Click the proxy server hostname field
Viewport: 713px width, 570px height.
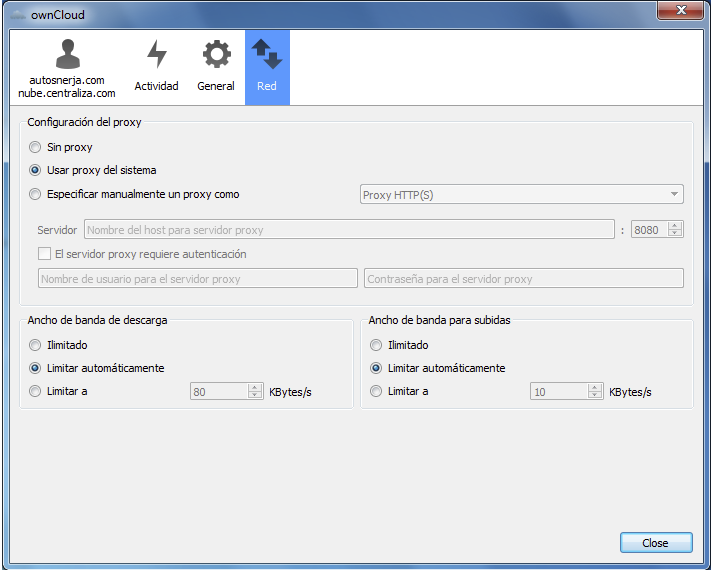point(349,230)
